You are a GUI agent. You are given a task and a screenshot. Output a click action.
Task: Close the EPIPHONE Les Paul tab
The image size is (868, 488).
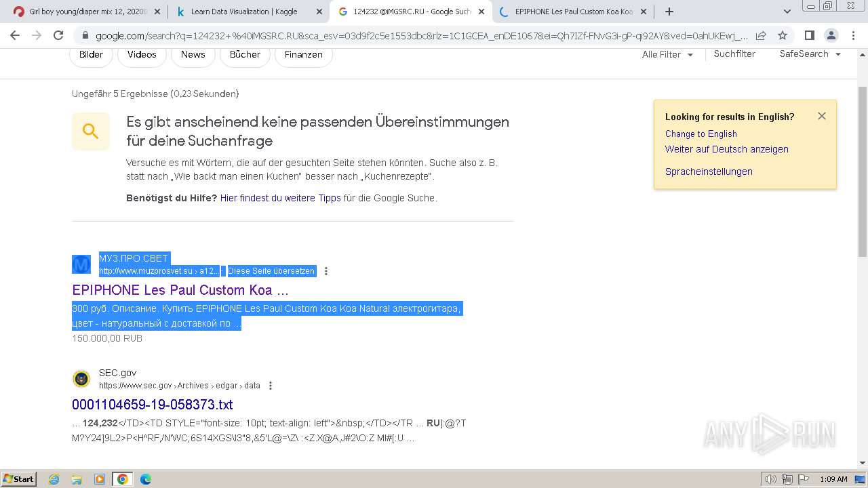[x=643, y=12]
